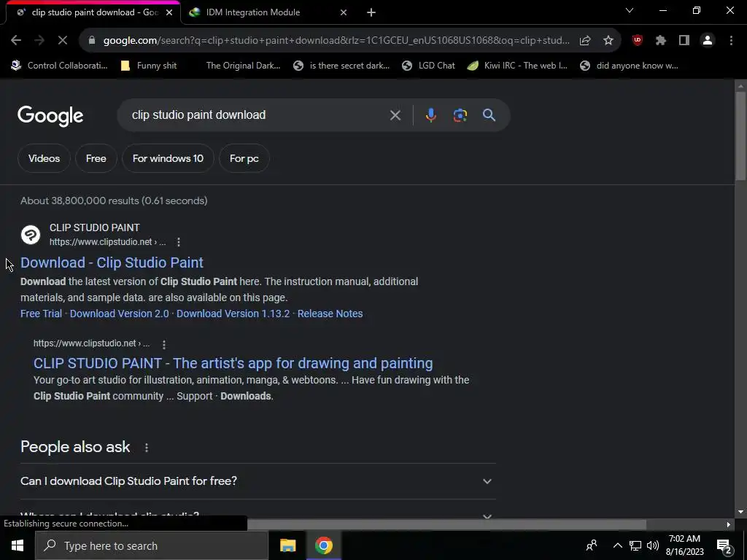Open File Explorer from taskbar
Image resolution: width=747 pixels, height=560 pixels.
click(x=287, y=545)
